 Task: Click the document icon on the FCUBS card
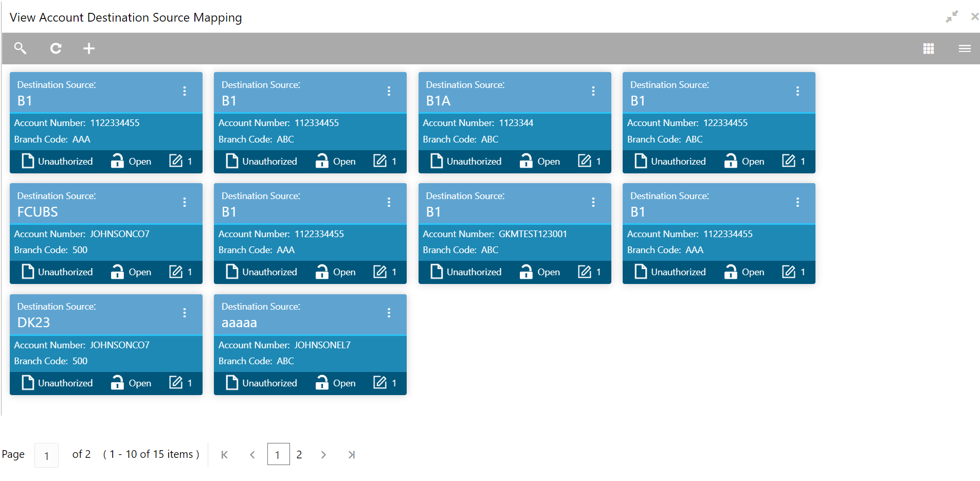pyautogui.click(x=28, y=272)
